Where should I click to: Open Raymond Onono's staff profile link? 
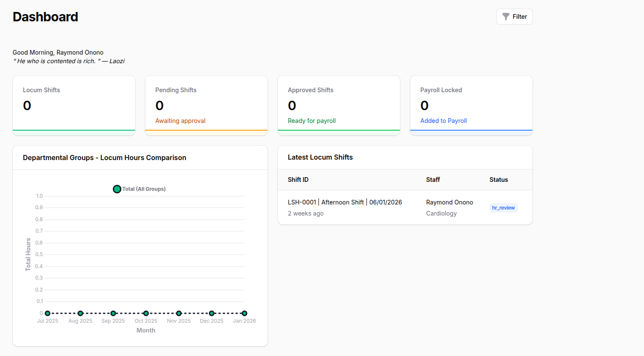tap(450, 202)
